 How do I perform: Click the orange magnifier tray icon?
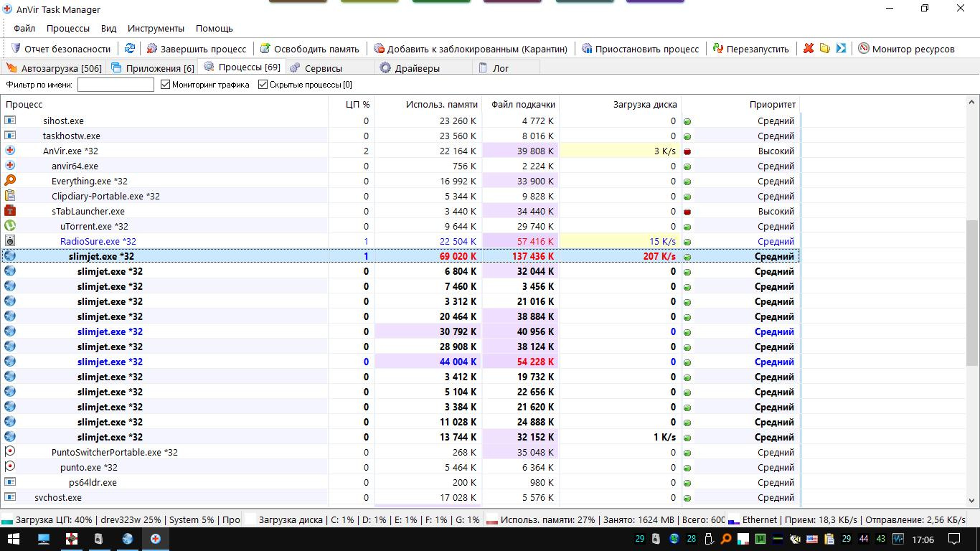[x=726, y=539]
